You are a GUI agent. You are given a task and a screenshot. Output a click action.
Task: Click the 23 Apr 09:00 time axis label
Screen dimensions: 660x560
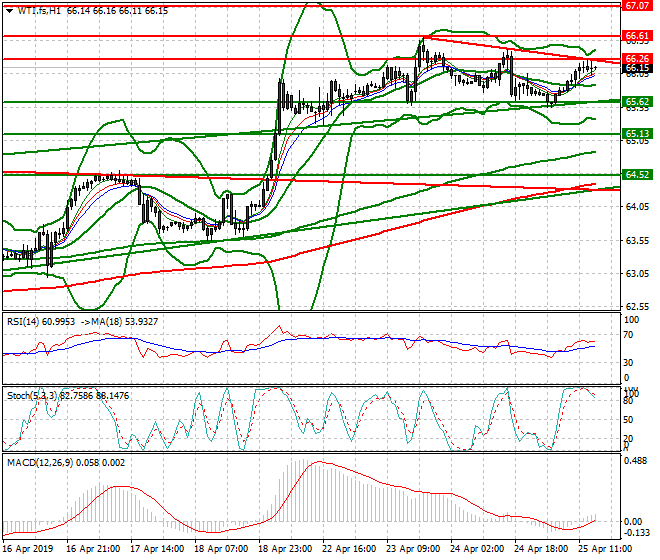pyautogui.click(x=413, y=549)
